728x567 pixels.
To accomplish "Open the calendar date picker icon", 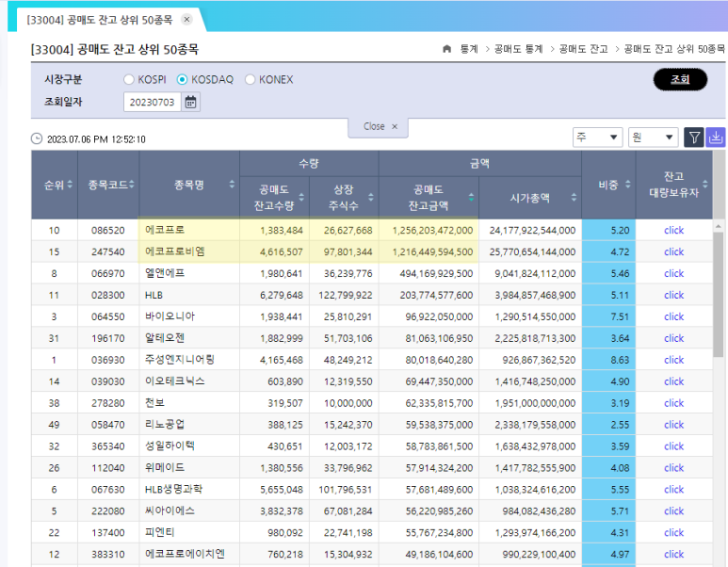I will click(191, 102).
